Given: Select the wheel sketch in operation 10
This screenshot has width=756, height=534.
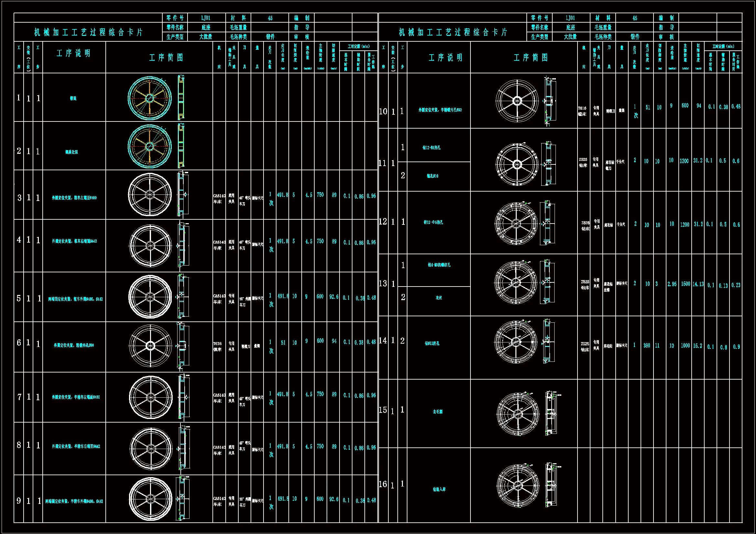Looking at the screenshot, I should coord(517,101).
